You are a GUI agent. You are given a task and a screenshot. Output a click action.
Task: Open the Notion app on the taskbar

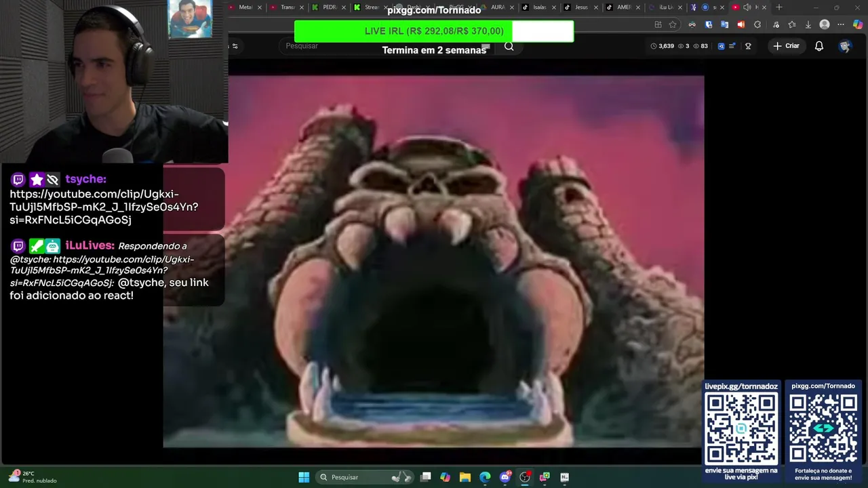tap(564, 477)
